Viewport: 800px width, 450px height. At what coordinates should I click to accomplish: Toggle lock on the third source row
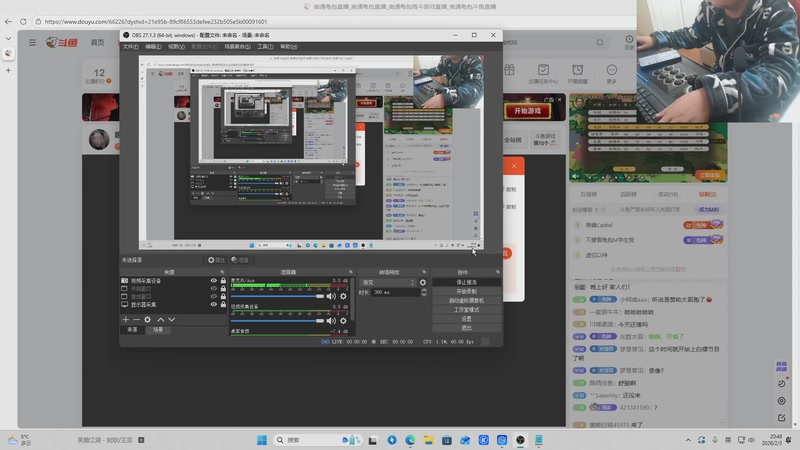click(x=223, y=296)
